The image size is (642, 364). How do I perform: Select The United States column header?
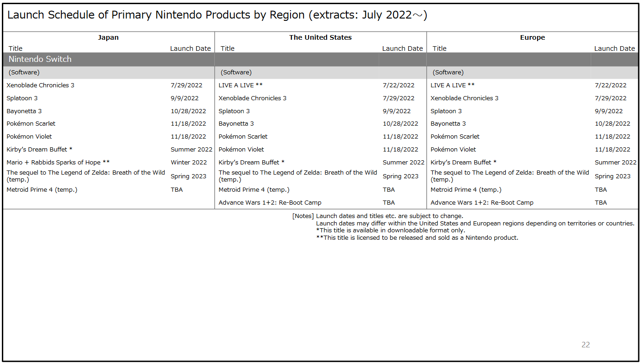point(320,37)
